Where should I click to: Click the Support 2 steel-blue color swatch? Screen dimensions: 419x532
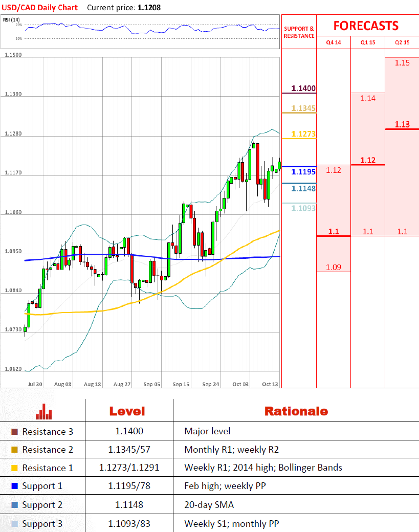pyautogui.click(x=15, y=505)
